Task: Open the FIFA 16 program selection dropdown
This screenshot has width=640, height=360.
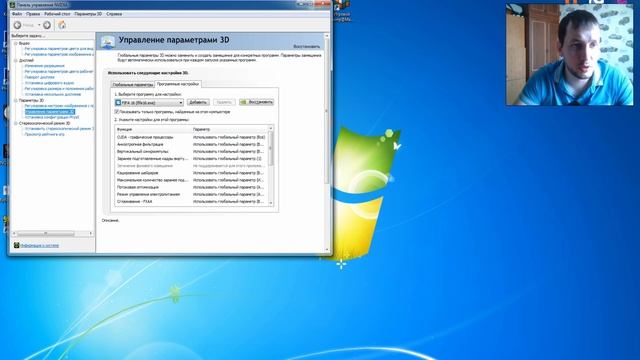Action: 149,102
